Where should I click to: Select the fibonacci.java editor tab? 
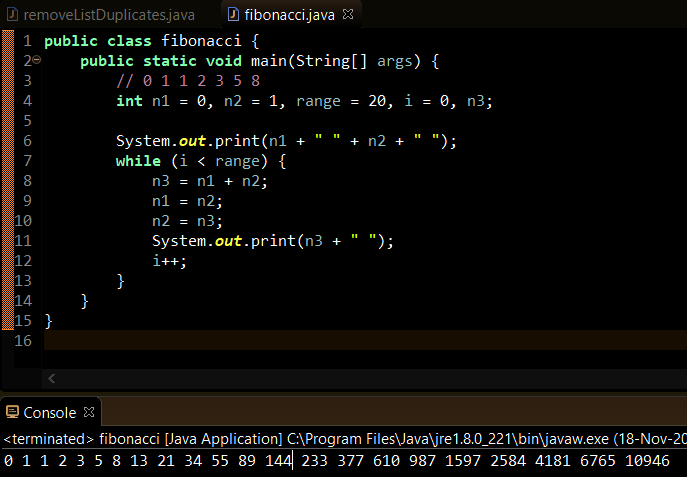coord(289,15)
